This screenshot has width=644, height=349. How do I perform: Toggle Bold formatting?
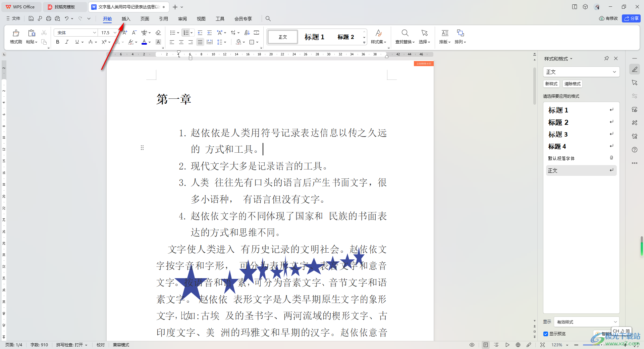(x=58, y=42)
